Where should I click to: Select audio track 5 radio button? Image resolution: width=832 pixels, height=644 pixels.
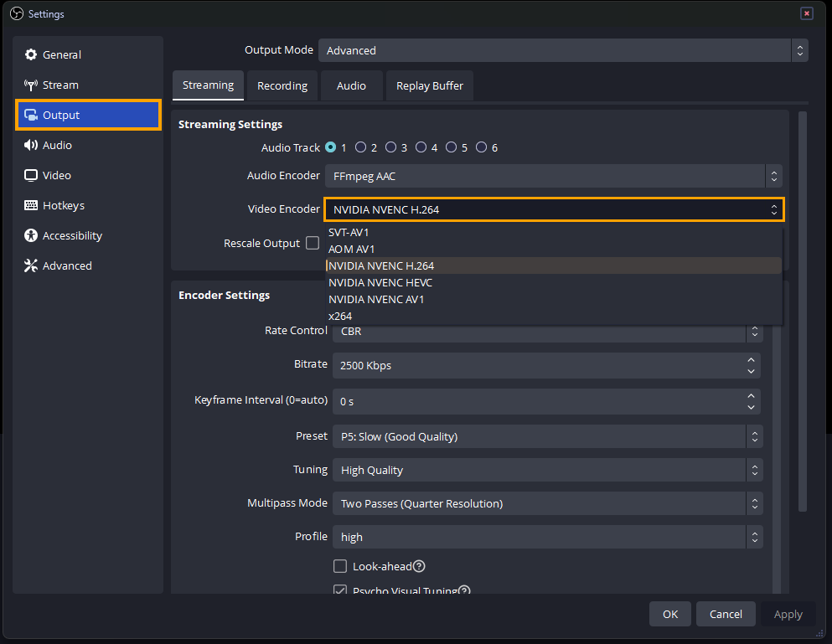click(x=451, y=147)
